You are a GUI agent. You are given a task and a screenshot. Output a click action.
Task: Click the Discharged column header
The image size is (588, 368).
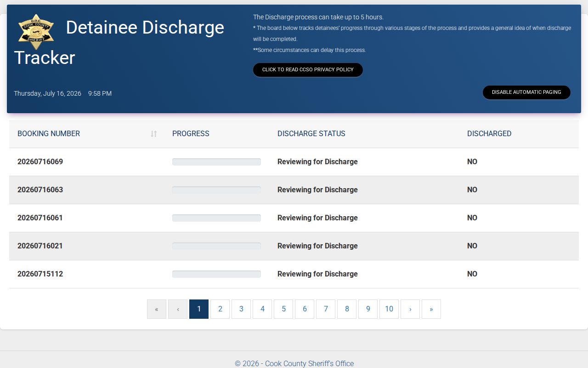pos(489,134)
